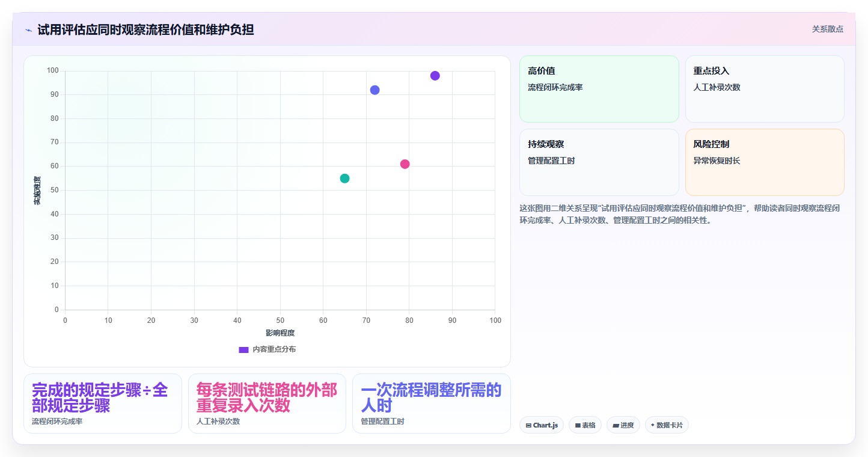Image resolution: width=868 pixels, height=457 pixels.
Task: Click 人工补录次数 under the pink metric
Action: point(218,422)
